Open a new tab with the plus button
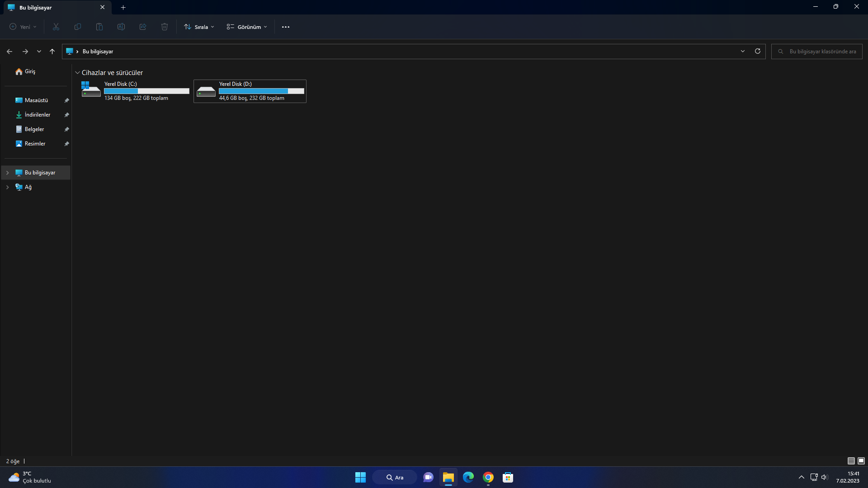 coord(123,7)
